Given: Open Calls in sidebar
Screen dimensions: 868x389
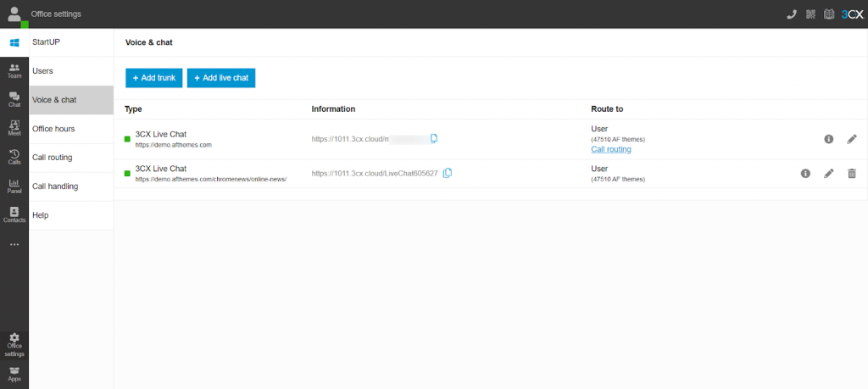Looking at the screenshot, I should point(14,157).
